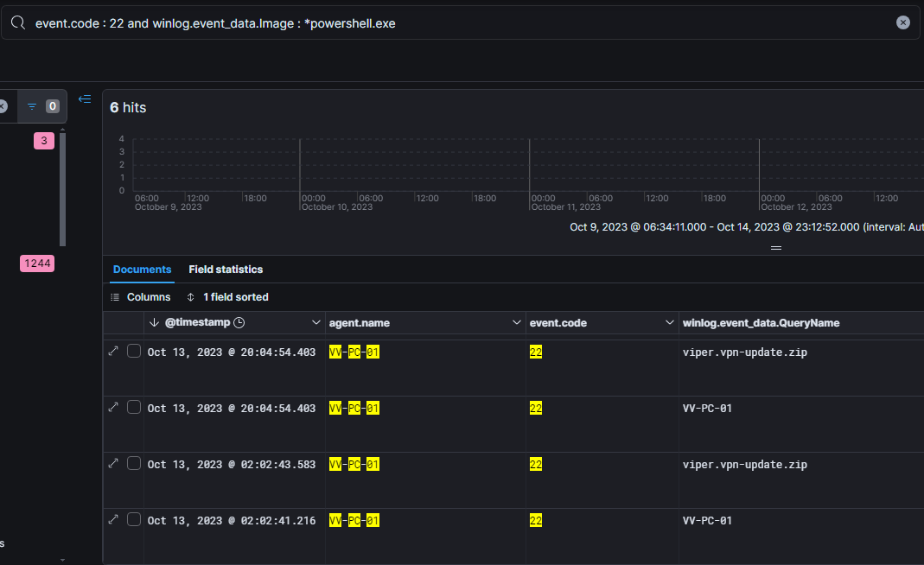Open the Columns selector button

pos(141,297)
